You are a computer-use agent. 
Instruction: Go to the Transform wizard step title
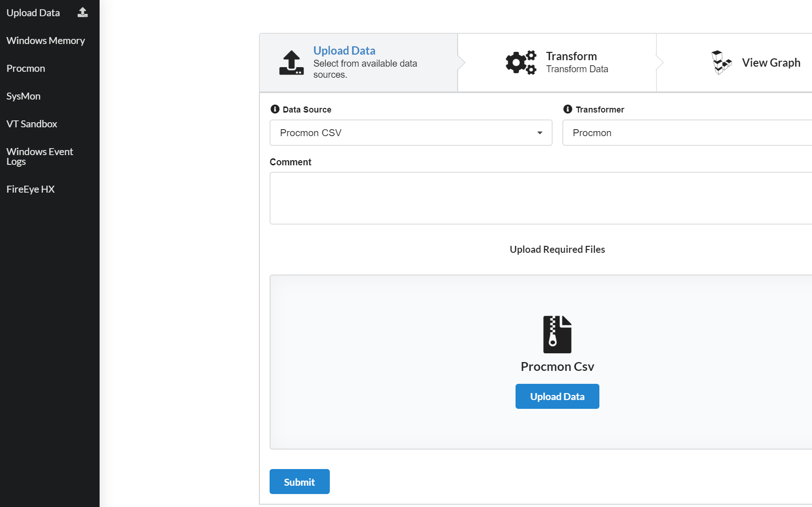pyautogui.click(x=572, y=56)
